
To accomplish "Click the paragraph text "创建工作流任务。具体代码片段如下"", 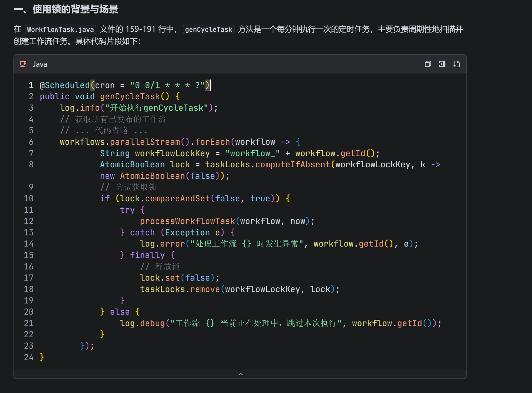I will click(x=76, y=41).
